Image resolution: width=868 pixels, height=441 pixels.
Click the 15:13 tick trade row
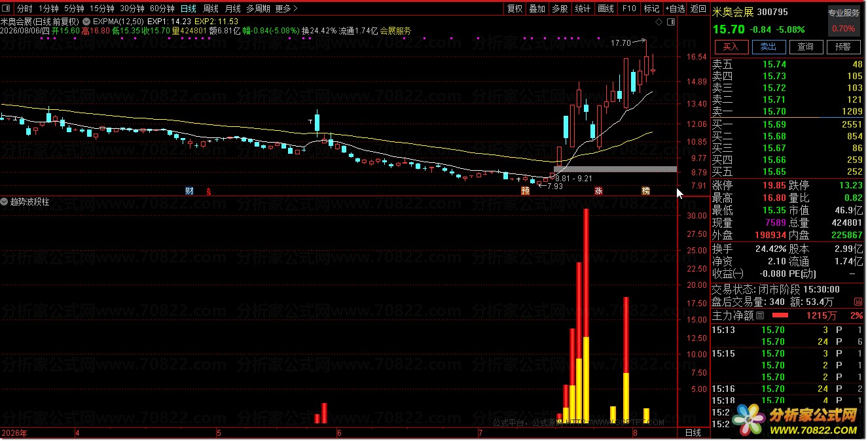coord(788,330)
